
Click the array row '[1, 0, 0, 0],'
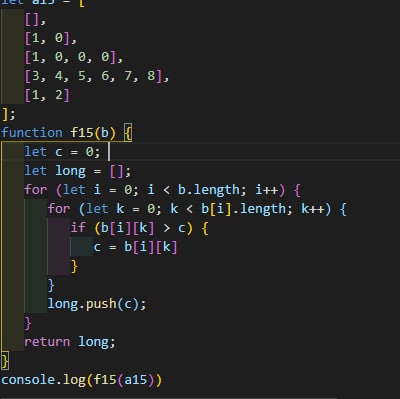tap(74, 57)
